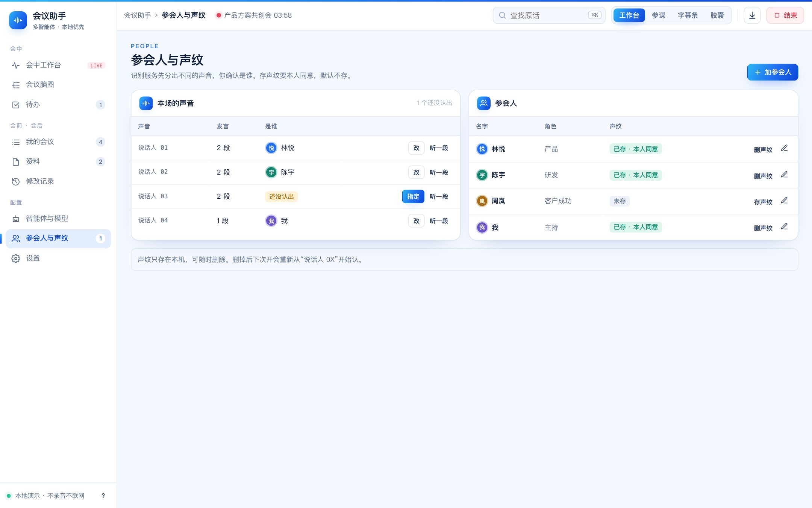Switch to the 工作台 tab
812x508 pixels.
[x=629, y=15]
